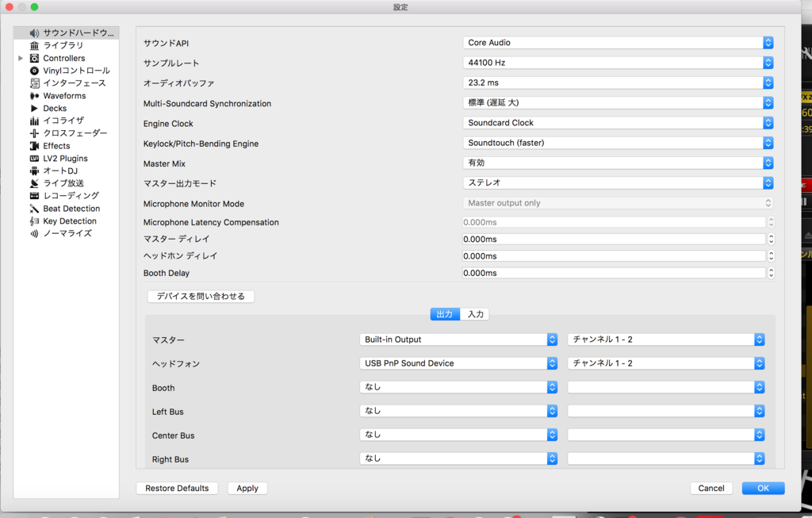This screenshot has height=518, width=812.
Task: Select Key Detection preferences page
Action: [70, 221]
